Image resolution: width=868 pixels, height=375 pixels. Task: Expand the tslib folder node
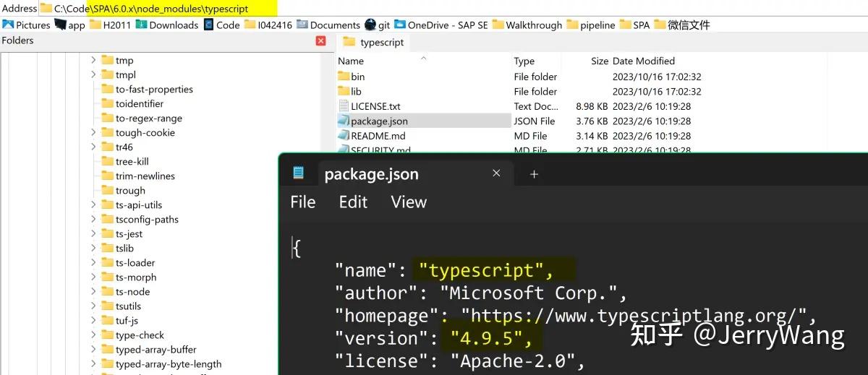[93, 249]
